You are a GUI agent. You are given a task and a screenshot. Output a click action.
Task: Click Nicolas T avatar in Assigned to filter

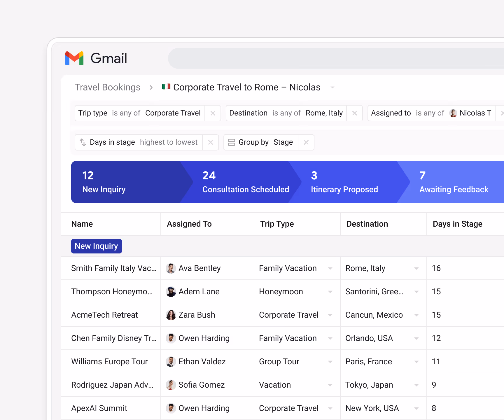(x=453, y=113)
